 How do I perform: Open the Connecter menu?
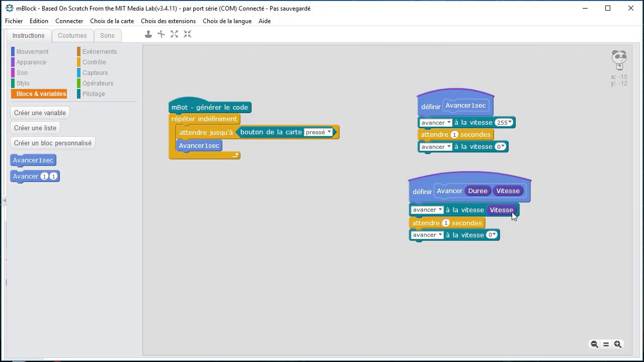69,21
